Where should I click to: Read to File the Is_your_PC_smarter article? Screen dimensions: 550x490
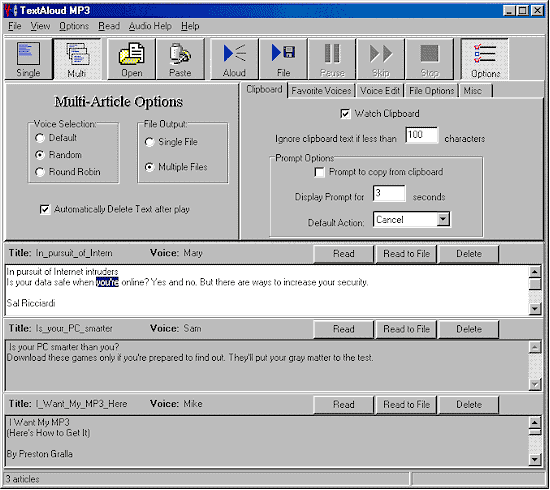pyautogui.click(x=406, y=329)
